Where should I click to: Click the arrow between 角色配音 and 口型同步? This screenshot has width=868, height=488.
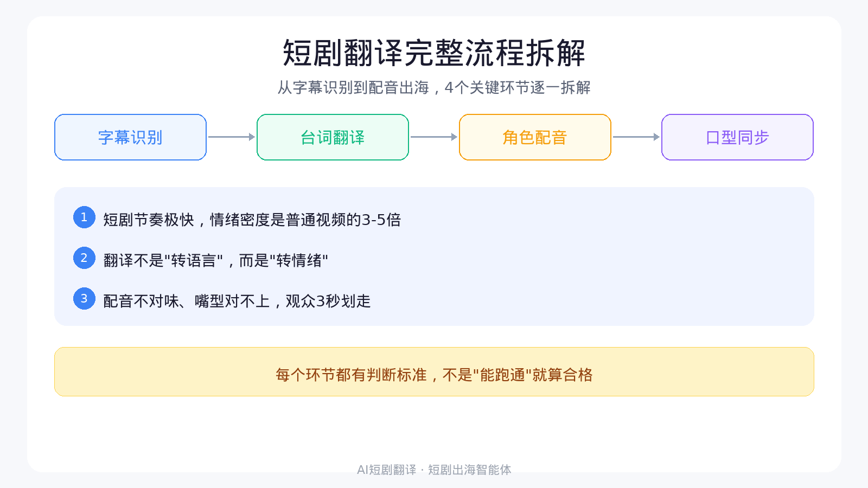click(636, 137)
